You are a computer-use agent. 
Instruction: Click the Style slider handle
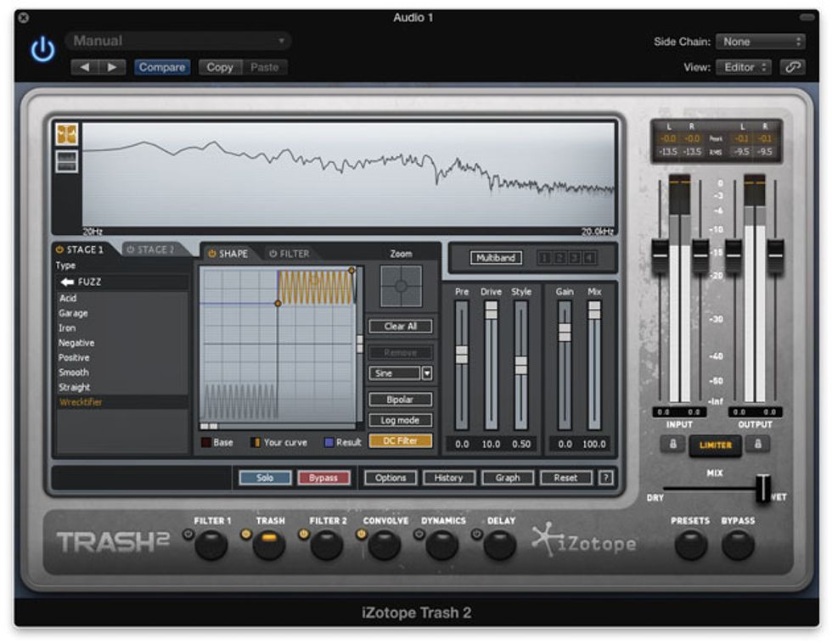tap(521, 366)
